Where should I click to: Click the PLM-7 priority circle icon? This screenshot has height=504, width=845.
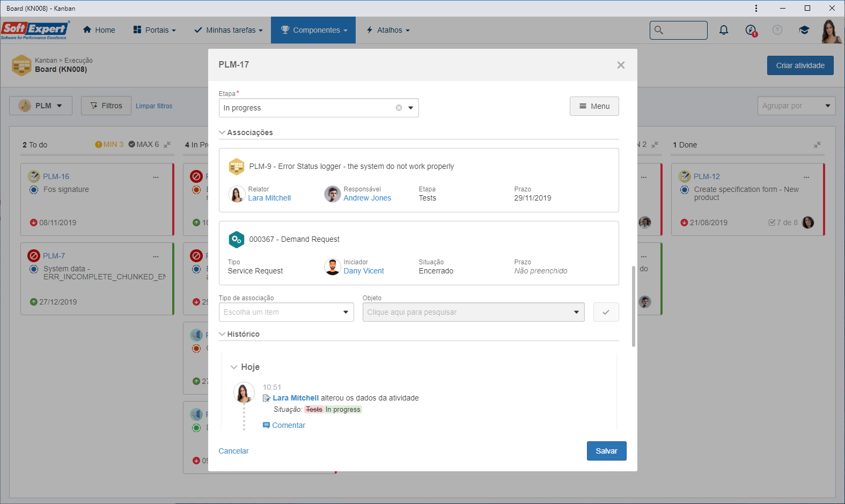(34, 269)
